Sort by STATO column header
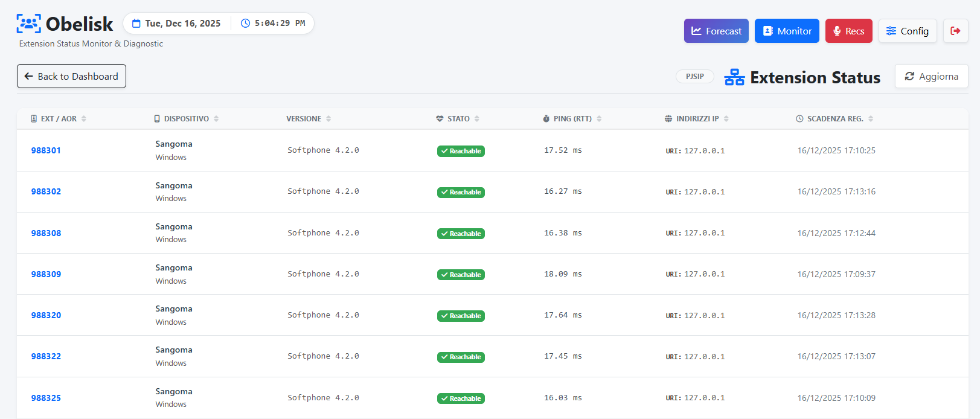This screenshot has width=980, height=419. point(458,119)
